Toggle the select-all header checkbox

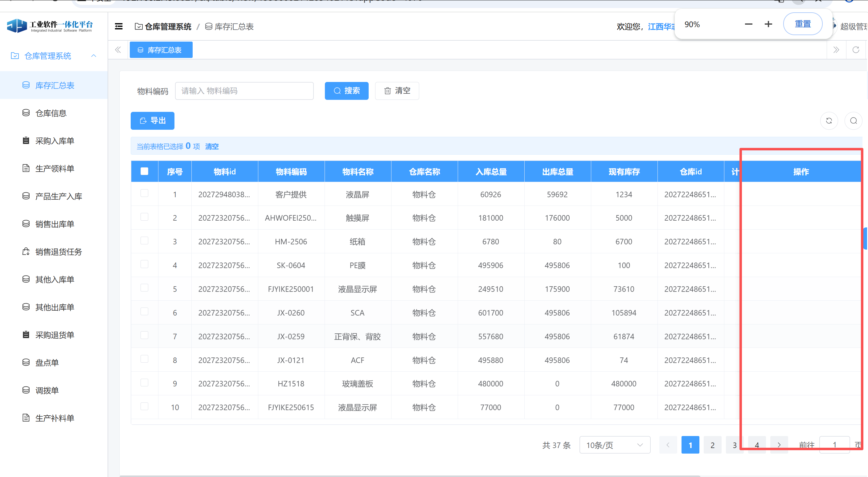144,171
